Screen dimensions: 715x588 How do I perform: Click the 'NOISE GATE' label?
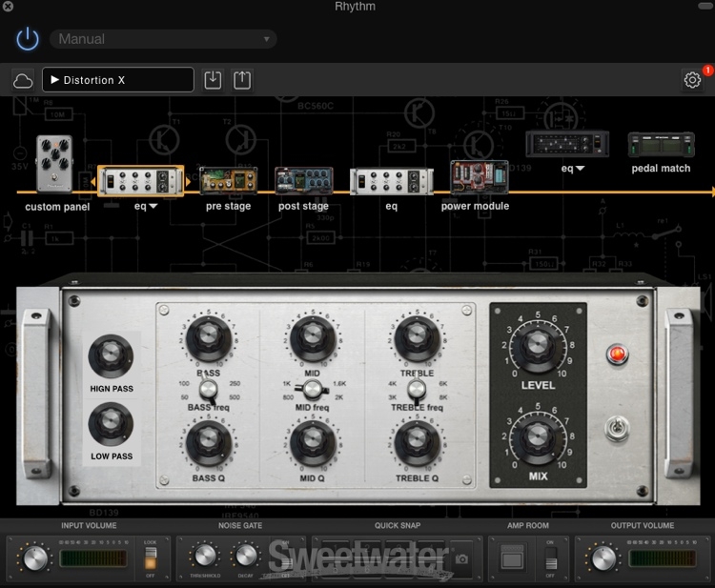click(x=240, y=525)
